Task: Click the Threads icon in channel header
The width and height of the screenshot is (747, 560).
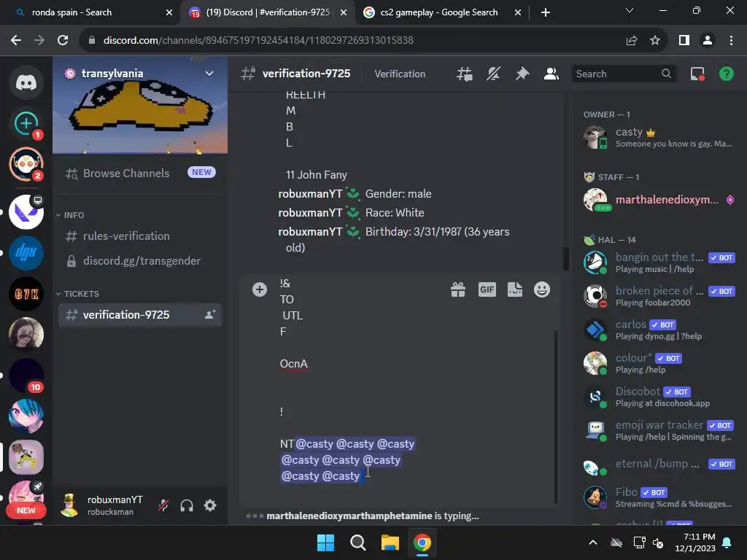Action: click(465, 74)
